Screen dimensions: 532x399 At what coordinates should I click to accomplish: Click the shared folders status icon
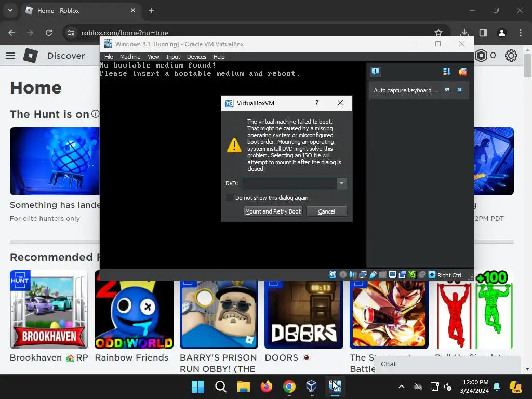click(x=382, y=275)
